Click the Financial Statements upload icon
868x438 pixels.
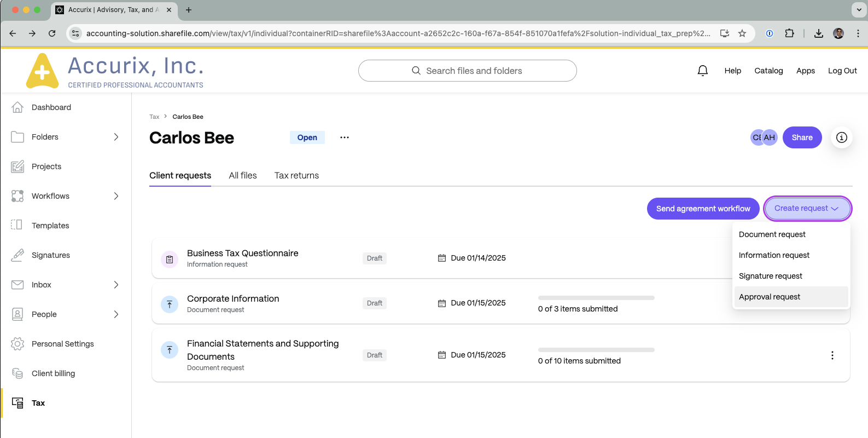(x=170, y=350)
